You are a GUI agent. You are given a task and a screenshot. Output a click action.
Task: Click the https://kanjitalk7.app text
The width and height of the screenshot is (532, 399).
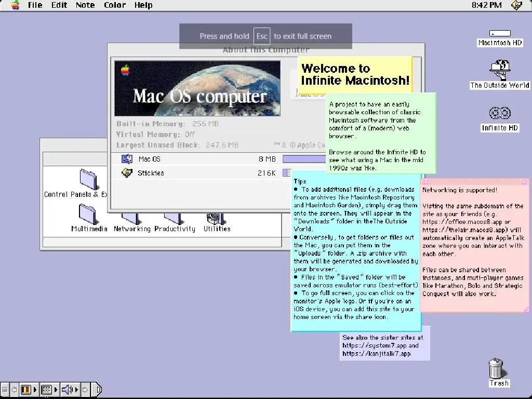point(376,353)
